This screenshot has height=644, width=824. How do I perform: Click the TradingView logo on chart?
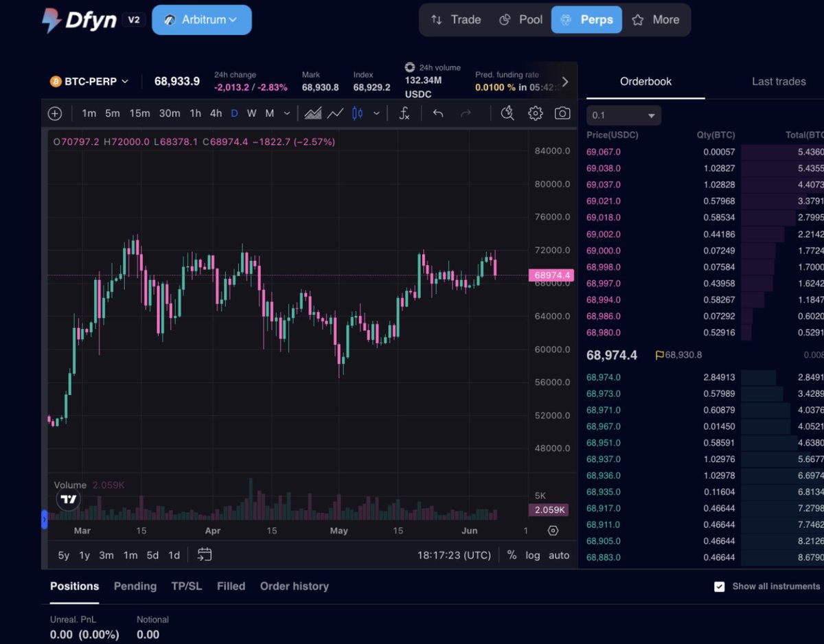(x=68, y=500)
